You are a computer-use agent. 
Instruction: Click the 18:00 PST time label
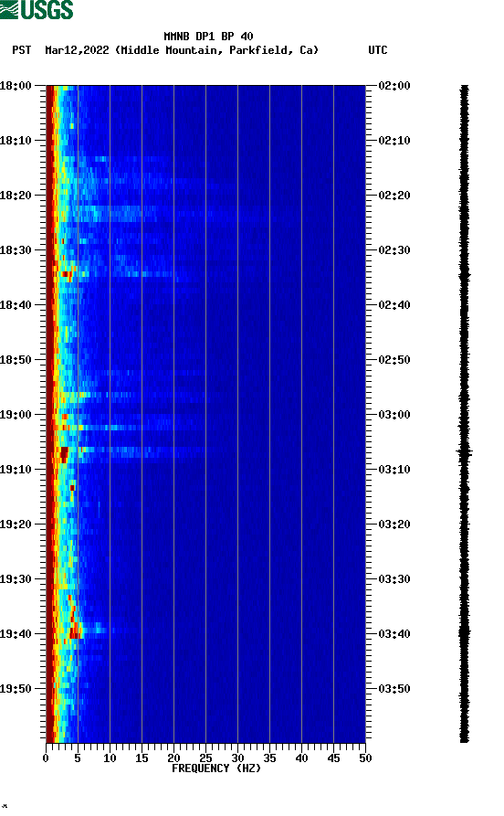tap(16, 85)
